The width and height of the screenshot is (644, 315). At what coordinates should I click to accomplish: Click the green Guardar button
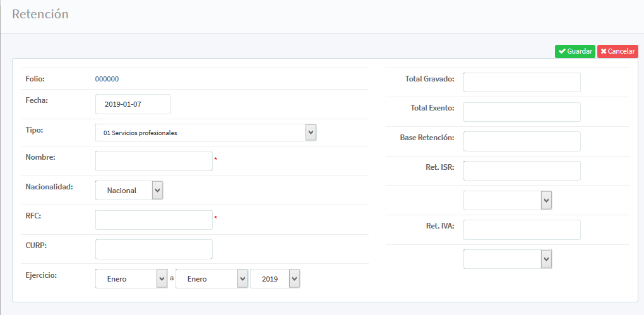pos(575,51)
